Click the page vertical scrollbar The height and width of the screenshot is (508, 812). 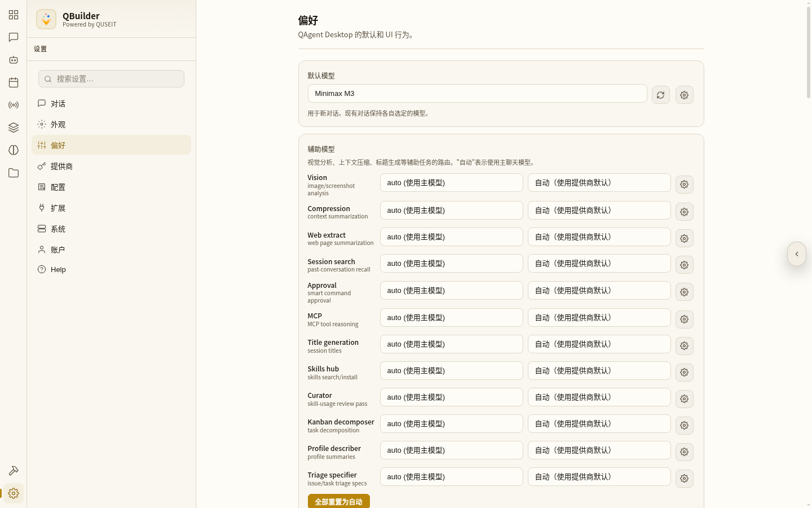click(809, 54)
